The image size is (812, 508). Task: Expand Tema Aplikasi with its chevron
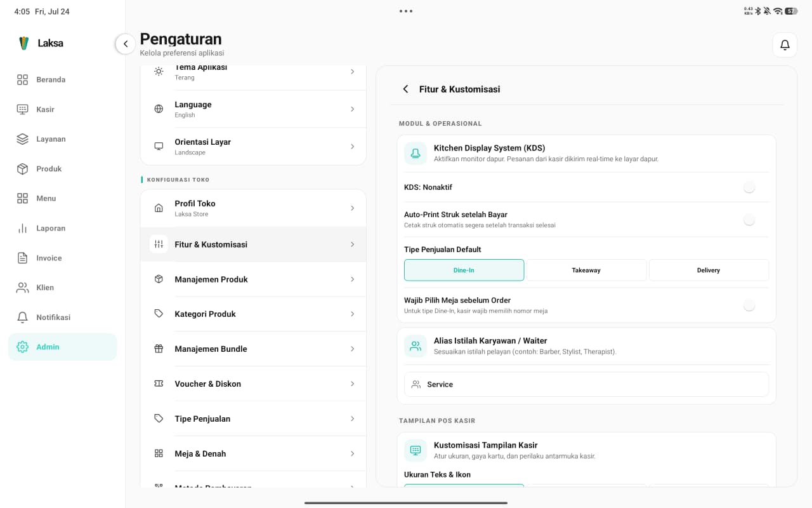pos(353,72)
